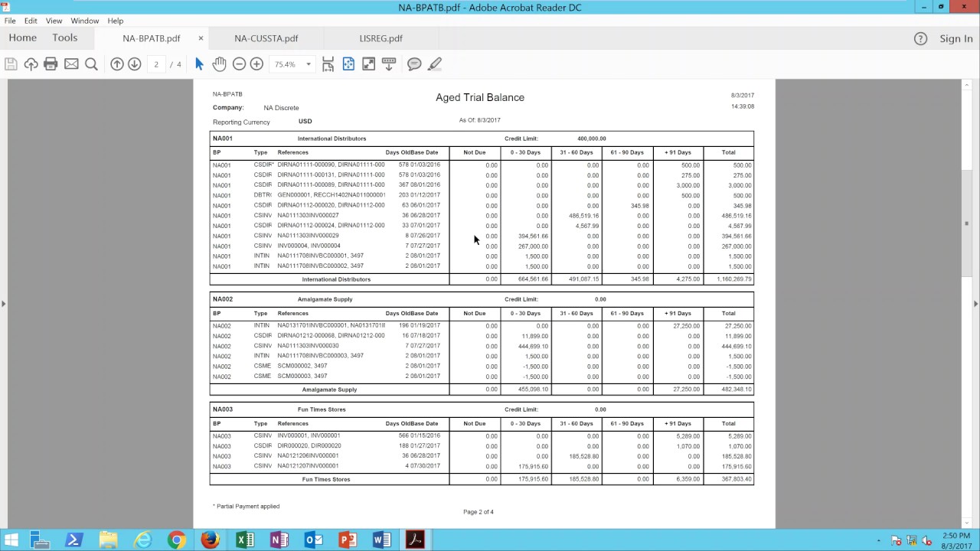Viewport: 980px width, 551px height.
Task: Show hidden tray icons arrow
Action: pyautogui.click(x=877, y=541)
